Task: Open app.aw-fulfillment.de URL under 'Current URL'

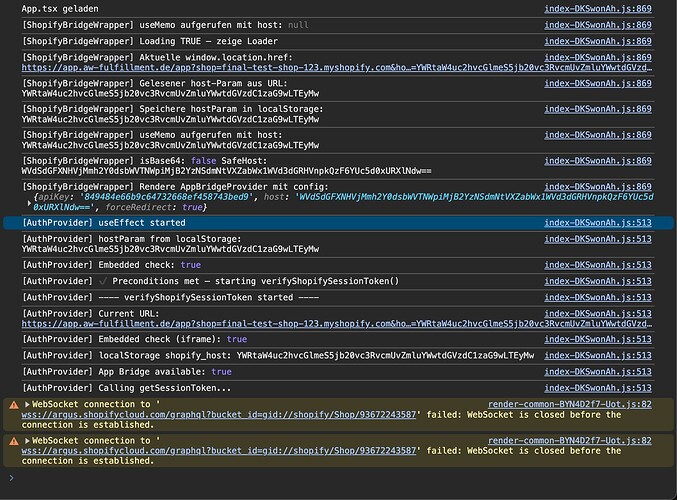Action: [337, 324]
